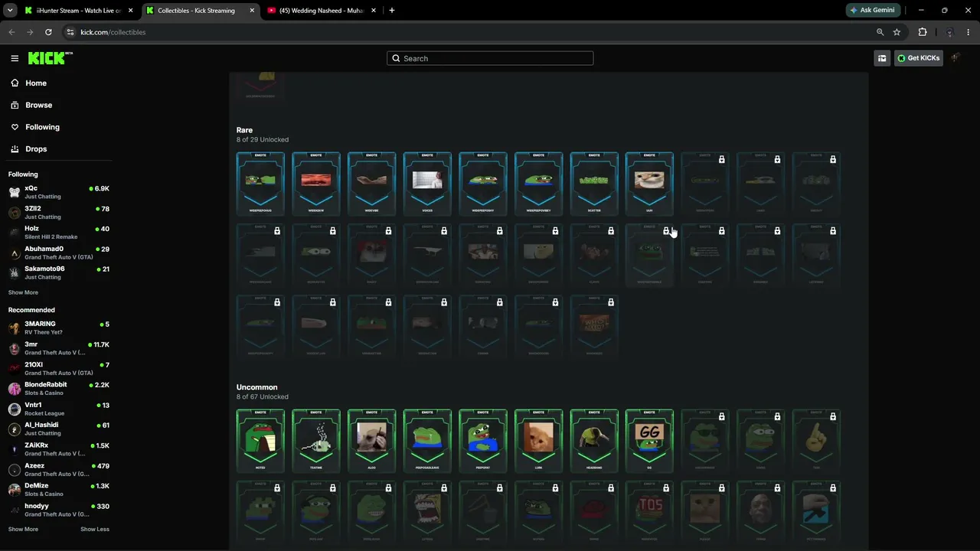Open the browser extensions puzzle icon
The width and height of the screenshot is (980, 551).
[923, 32]
